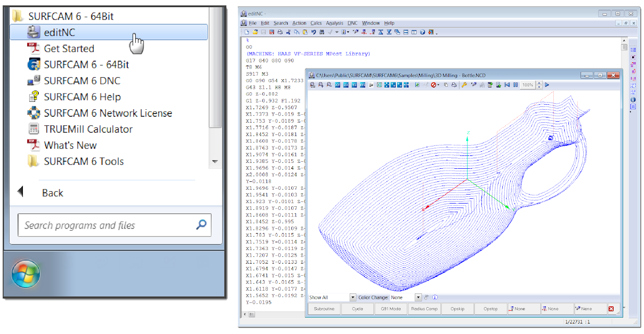Refresh the backplot with green icon
Viewport: 644px width, 334px height.
tap(417, 85)
